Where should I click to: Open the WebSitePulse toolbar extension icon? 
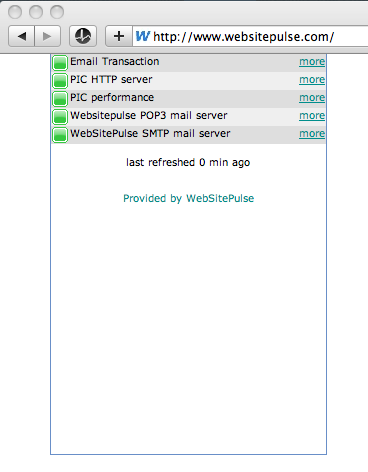click(x=83, y=36)
